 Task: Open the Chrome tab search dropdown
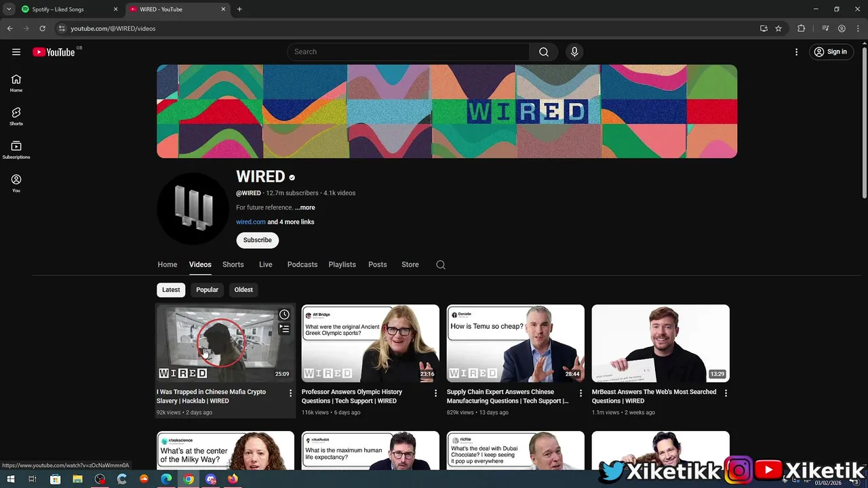9,9
